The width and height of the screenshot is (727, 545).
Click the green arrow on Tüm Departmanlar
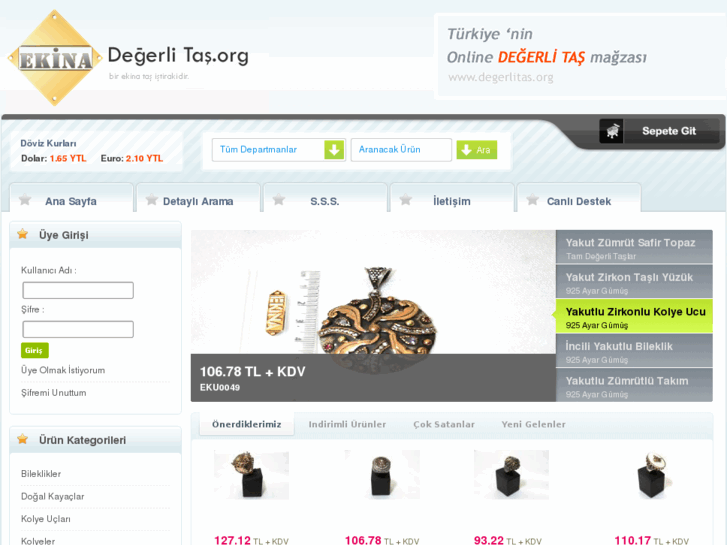334,150
